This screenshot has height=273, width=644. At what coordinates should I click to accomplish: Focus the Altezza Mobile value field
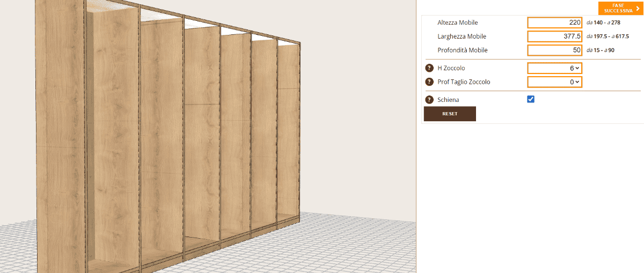click(x=555, y=23)
